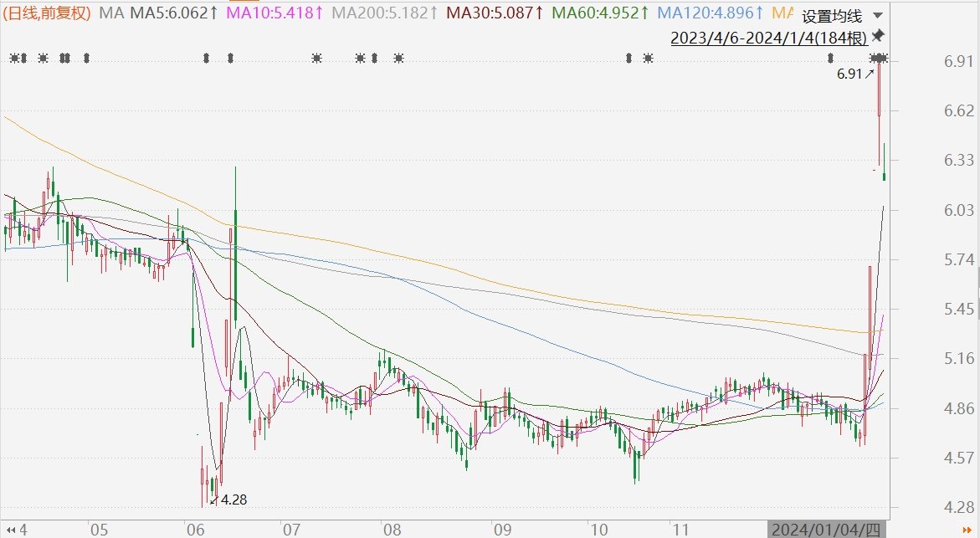Click the MA10:5.418 average label

coord(275,12)
